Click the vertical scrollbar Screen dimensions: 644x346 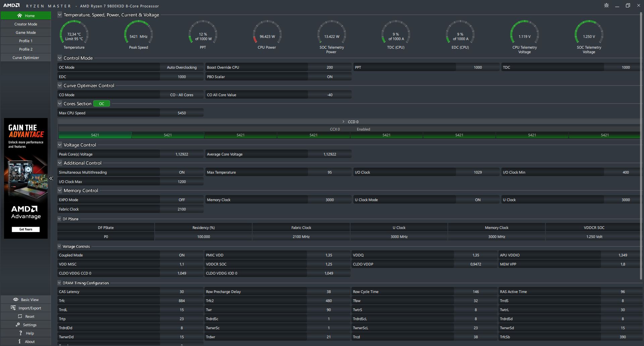pyautogui.click(x=641, y=146)
